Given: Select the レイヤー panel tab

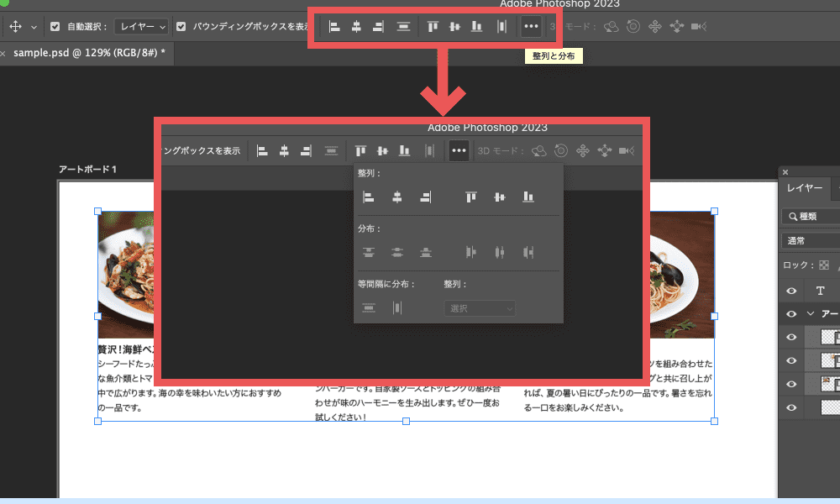Looking at the screenshot, I should tap(804, 188).
